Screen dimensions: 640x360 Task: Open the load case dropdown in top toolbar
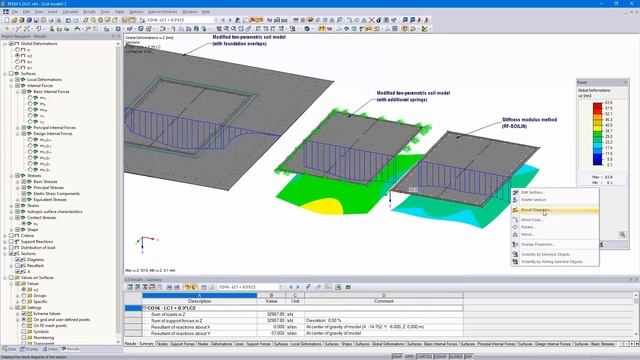pyautogui.click(x=216, y=20)
